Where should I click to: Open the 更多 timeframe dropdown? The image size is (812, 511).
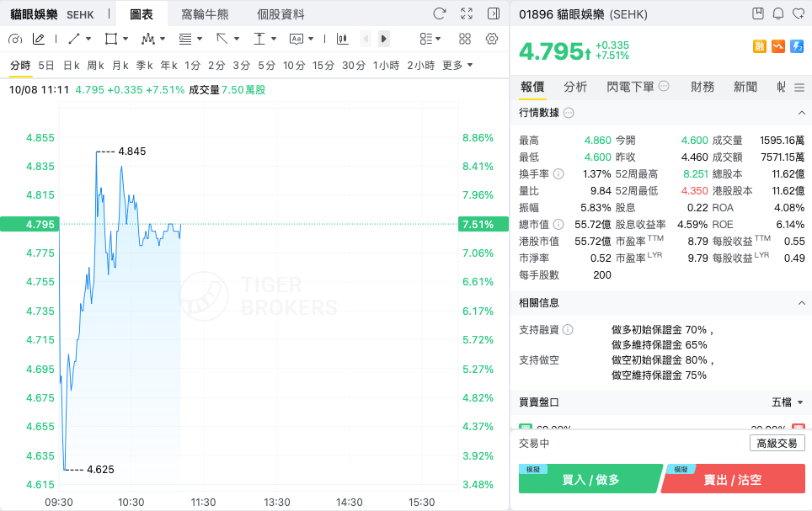[x=457, y=65]
